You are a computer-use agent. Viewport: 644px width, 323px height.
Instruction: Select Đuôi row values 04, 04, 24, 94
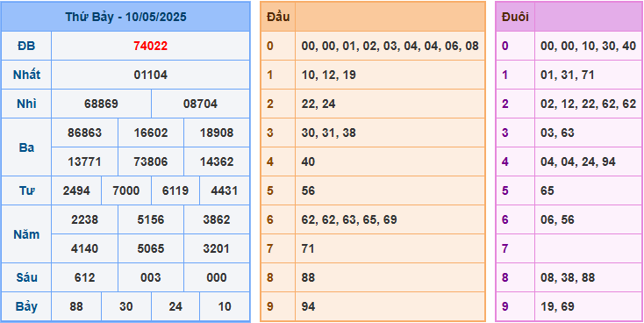pyautogui.click(x=578, y=161)
